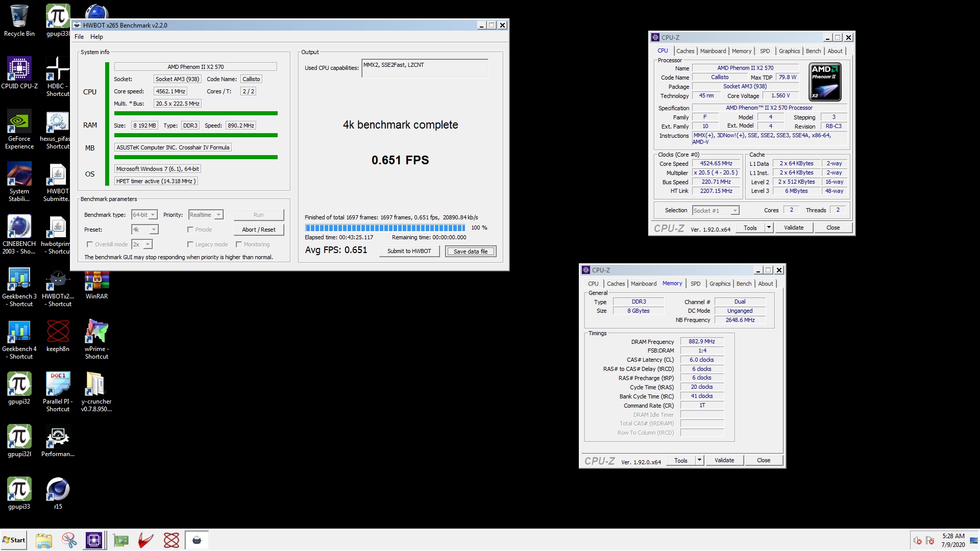Screen dimensions: 980x551
Task: Open the Graphics tab in lower CPU-Z window
Action: pos(720,284)
